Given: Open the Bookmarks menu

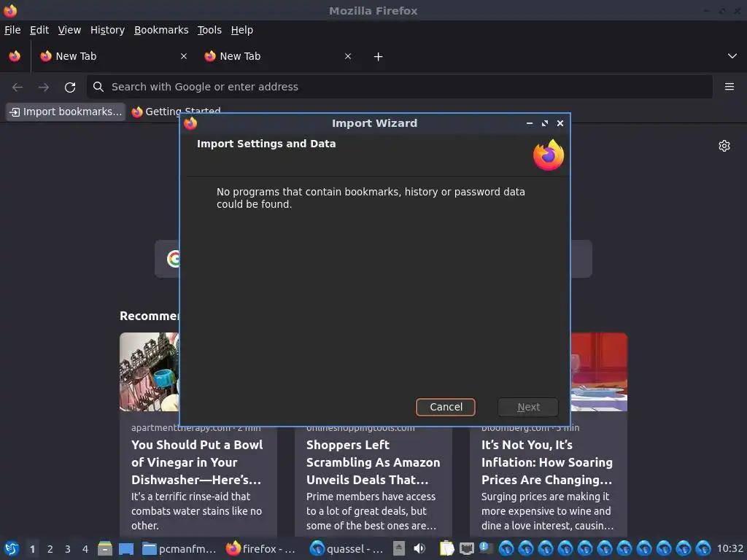Looking at the screenshot, I should click(x=161, y=30).
